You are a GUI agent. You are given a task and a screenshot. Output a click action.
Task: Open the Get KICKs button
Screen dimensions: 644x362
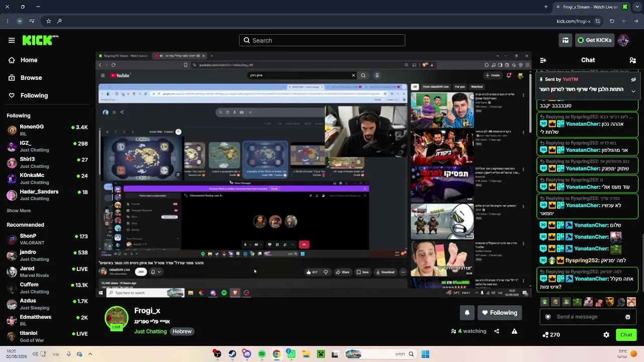pos(594,40)
